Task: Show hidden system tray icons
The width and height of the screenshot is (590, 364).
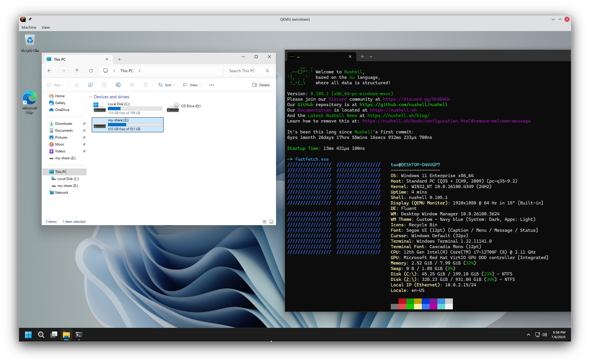Action: pos(528,335)
